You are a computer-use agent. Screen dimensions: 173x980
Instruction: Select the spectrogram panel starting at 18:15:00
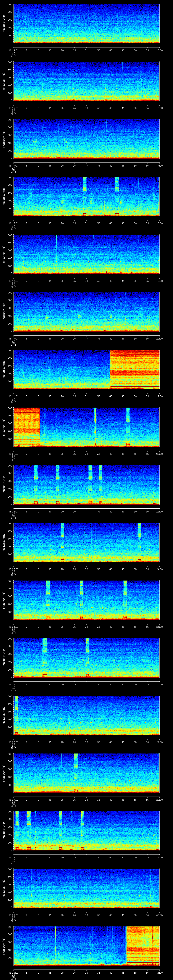[x=86, y=81]
